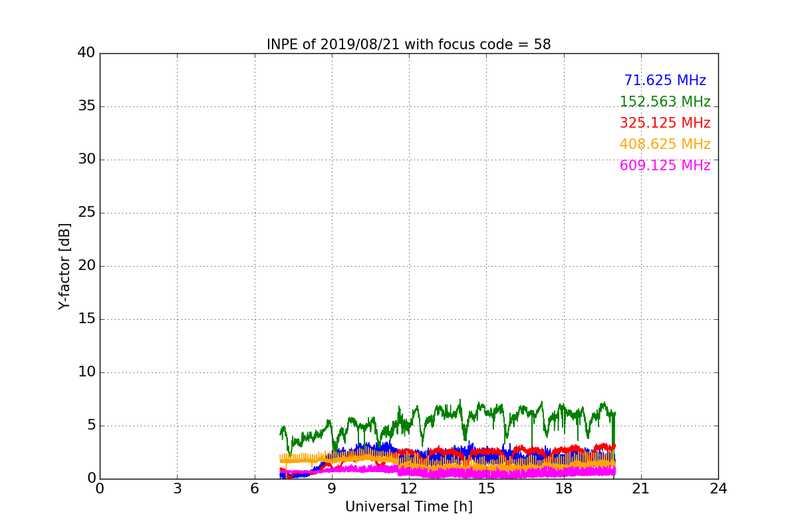Click the y-axis tick label 20
The height and width of the screenshot is (532, 798).
pyautogui.click(x=86, y=266)
